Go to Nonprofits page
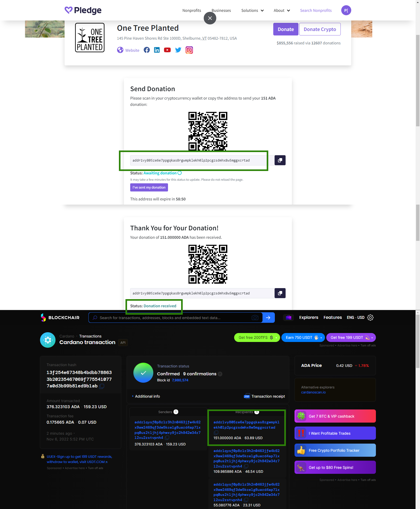Screen dimensions: 420x509 tap(192, 11)
